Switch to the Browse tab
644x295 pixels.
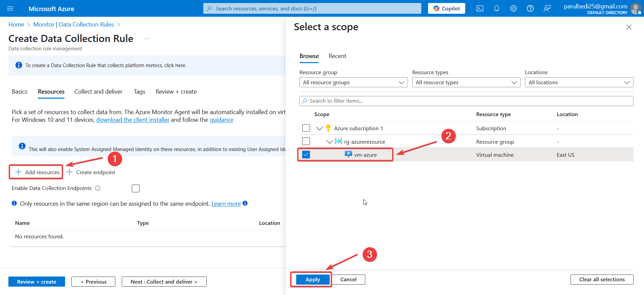309,56
